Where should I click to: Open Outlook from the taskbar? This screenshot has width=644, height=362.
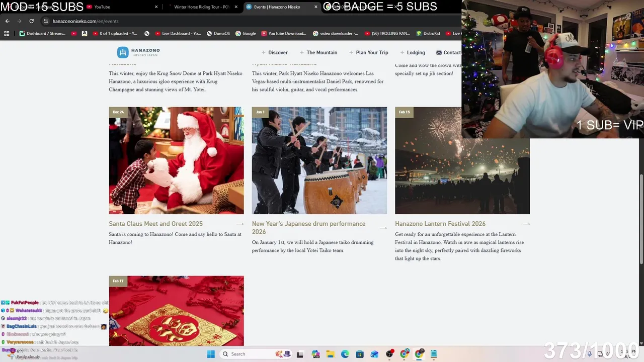(374, 354)
